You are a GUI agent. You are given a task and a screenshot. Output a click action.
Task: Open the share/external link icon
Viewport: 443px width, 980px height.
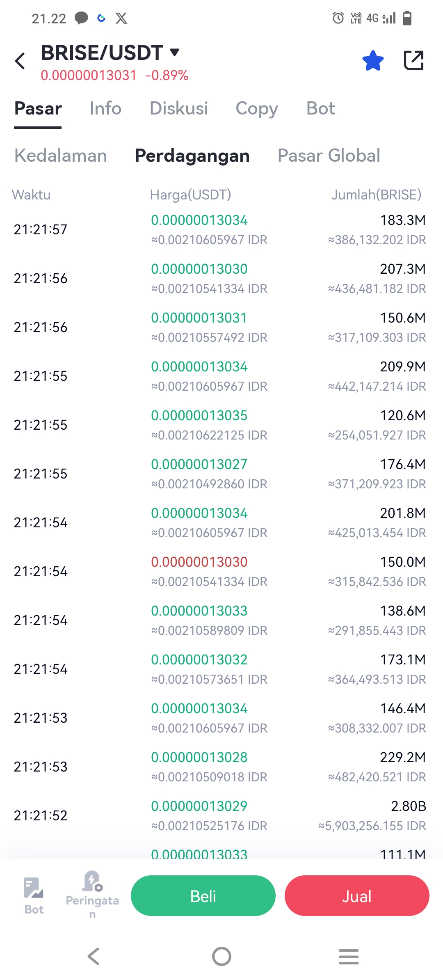tap(413, 61)
